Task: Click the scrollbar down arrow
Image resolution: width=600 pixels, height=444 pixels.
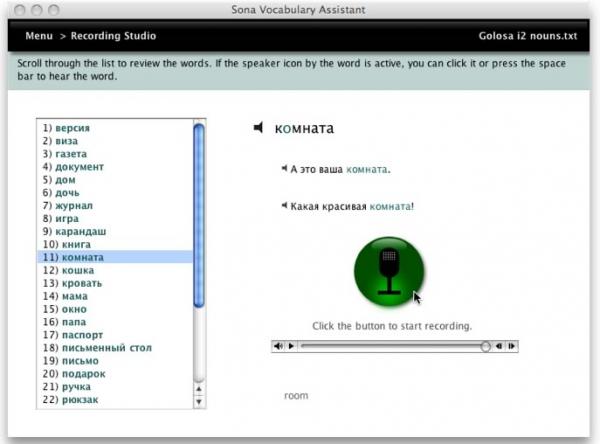Action: [199, 402]
